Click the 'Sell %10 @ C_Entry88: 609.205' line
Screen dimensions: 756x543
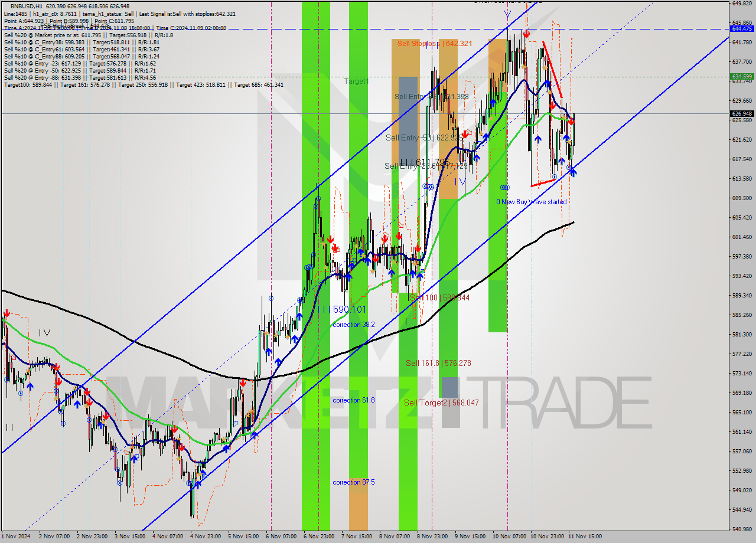coord(82,57)
